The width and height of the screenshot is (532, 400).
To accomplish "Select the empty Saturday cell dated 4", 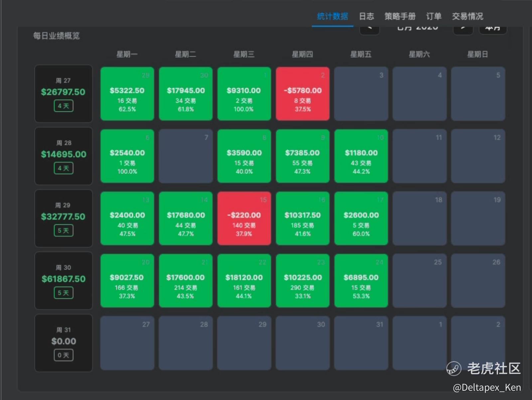I will click(x=420, y=94).
